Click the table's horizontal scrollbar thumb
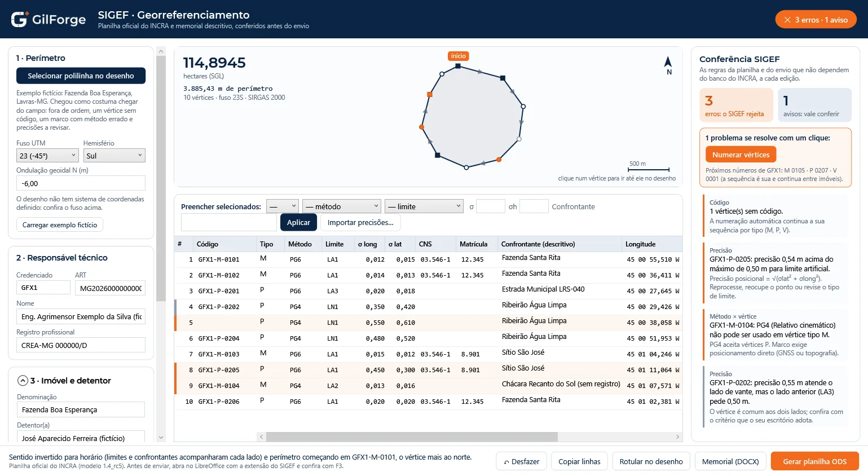Viewport: 868px width, 476px height. click(412, 437)
